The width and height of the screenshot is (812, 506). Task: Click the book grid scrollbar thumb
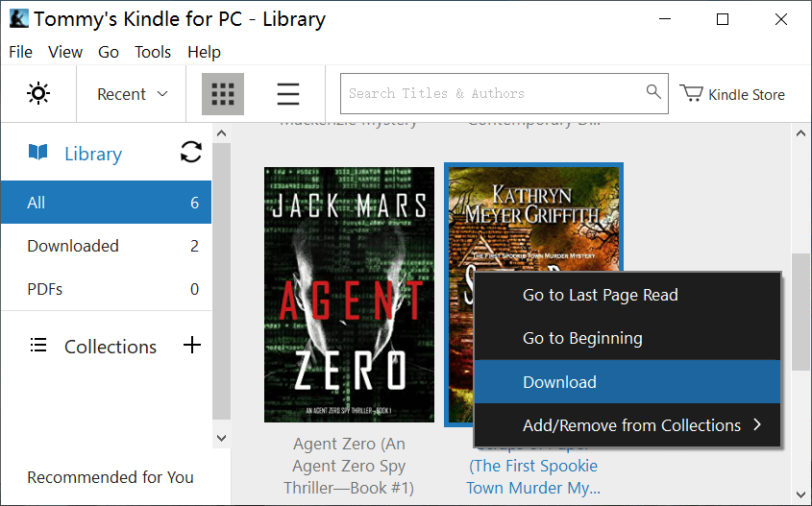[800, 311]
